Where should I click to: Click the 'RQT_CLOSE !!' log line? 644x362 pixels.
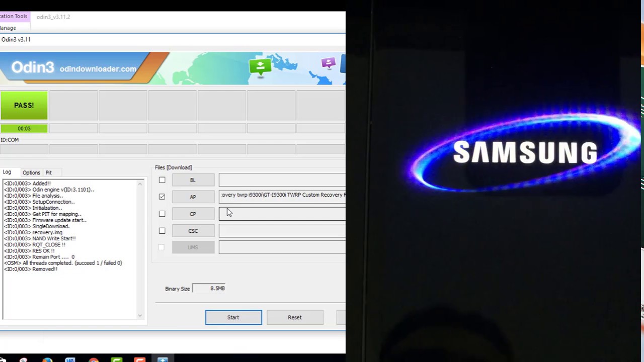35,245
